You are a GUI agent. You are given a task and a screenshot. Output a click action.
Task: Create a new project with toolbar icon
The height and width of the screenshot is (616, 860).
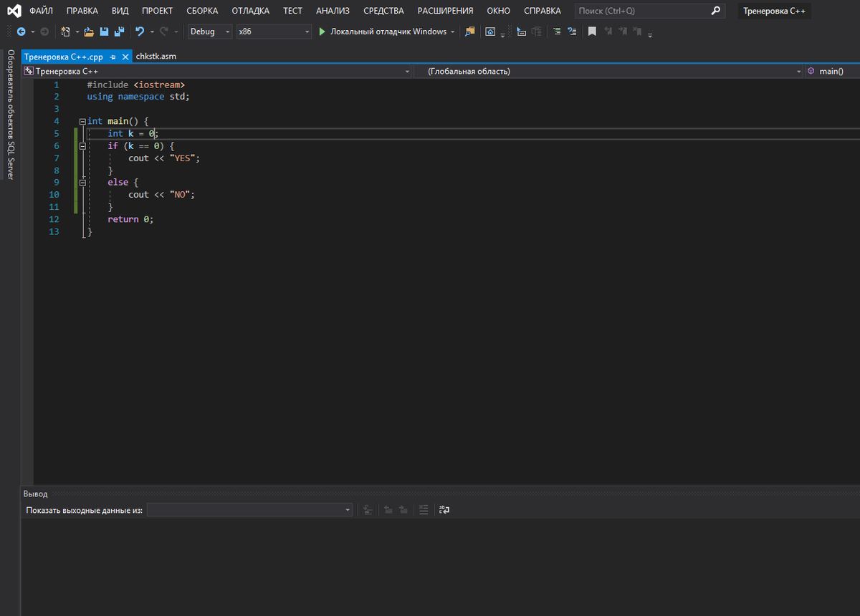click(x=66, y=32)
